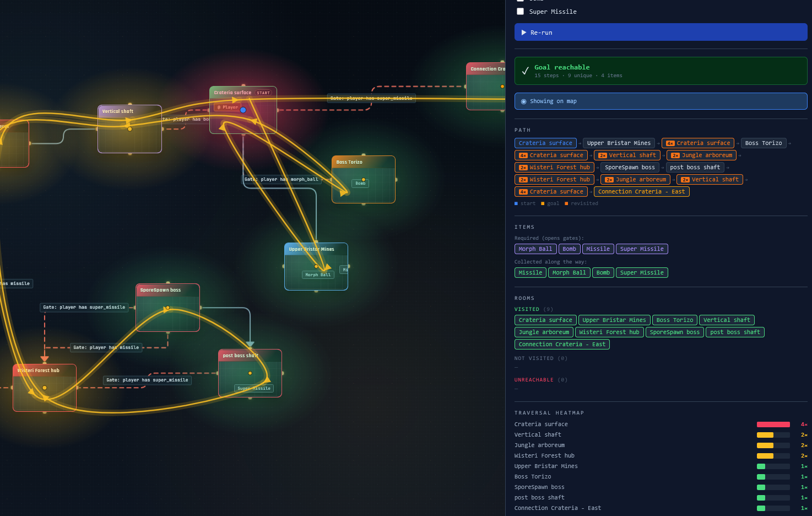Click required Missile item tag
Image resolution: width=812 pixels, height=516 pixels.
(598, 249)
